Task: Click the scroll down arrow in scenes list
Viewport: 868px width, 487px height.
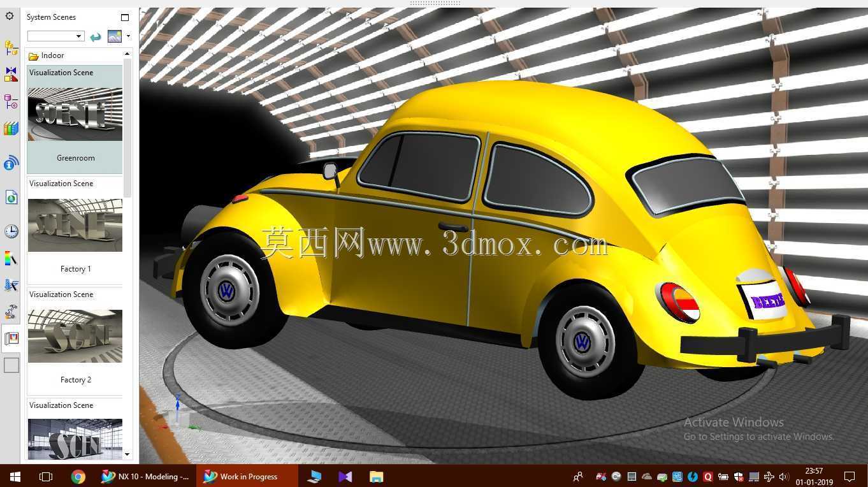Action: click(x=127, y=454)
